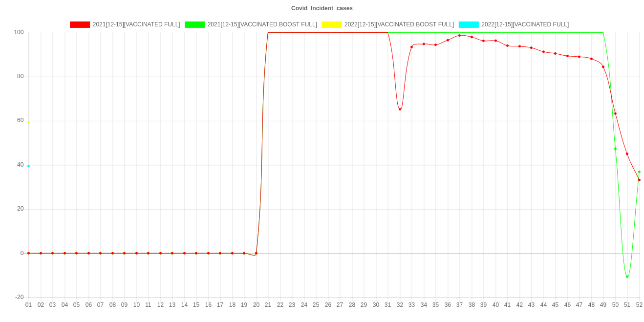Select the red data point at week 50
The height and width of the screenshot is (322, 644).
click(615, 113)
